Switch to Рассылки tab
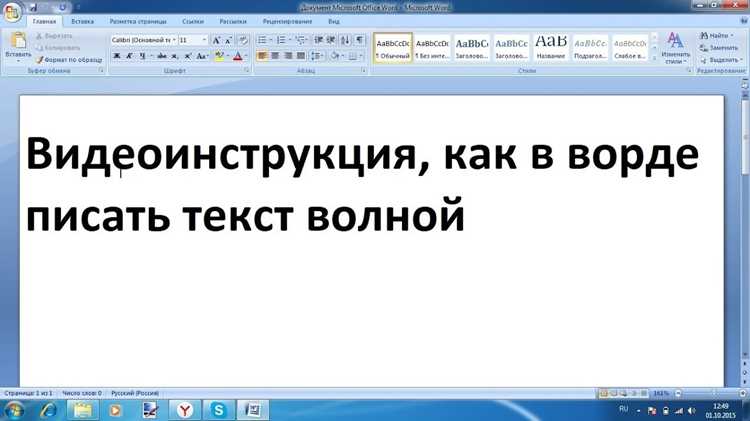 click(x=233, y=22)
